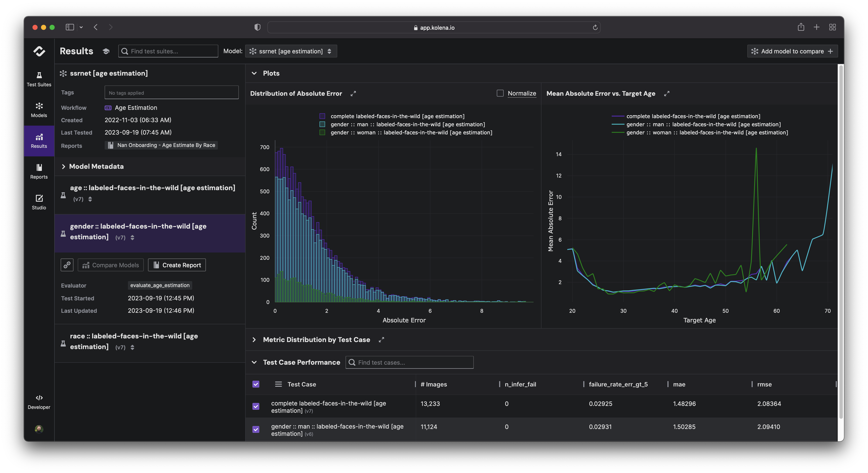Enable the Normalize checkbox
The image size is (868, 473).
(x=500, y=93)
